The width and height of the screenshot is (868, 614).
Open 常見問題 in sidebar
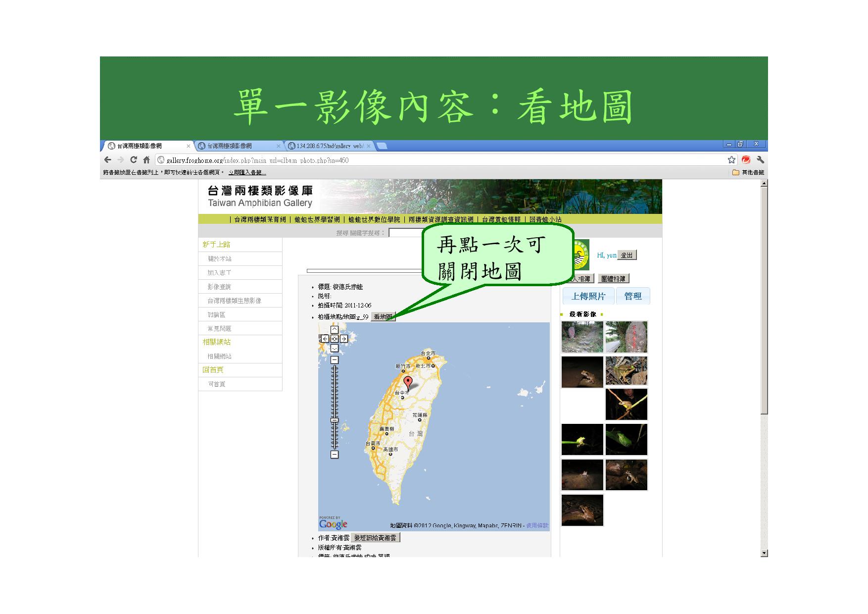point(219,328)
